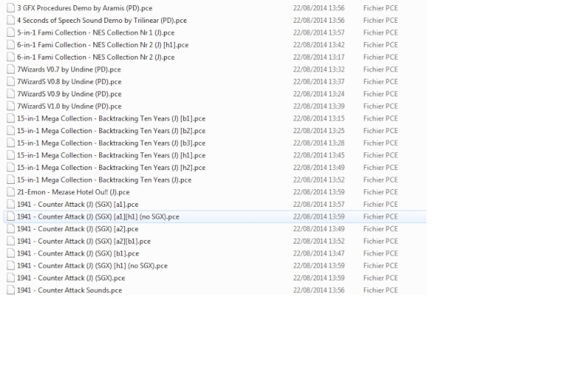
Task: Select name 15-in-1 Mega Collection (J) [h2].pce
Action: pos(111,168)
